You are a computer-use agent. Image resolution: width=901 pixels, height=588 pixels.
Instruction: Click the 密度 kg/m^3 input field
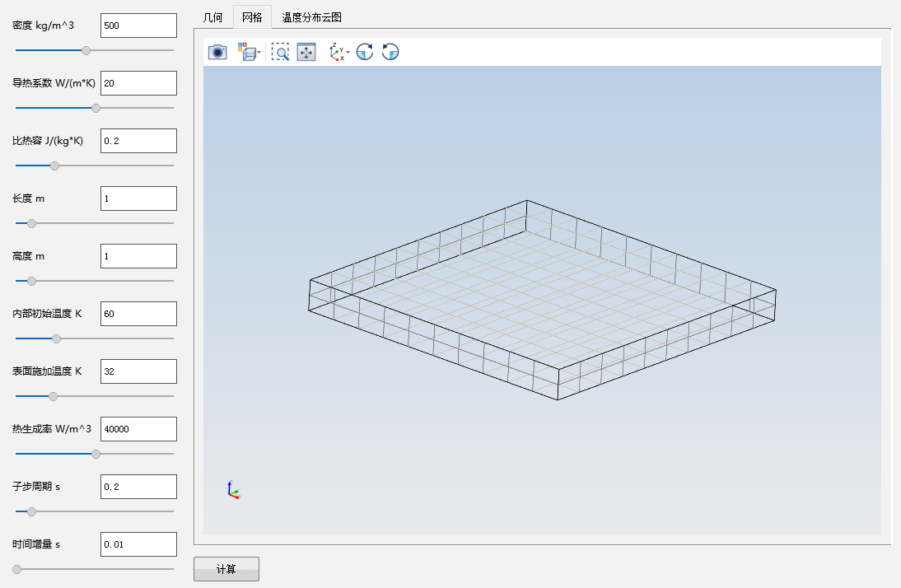[138, 26]
